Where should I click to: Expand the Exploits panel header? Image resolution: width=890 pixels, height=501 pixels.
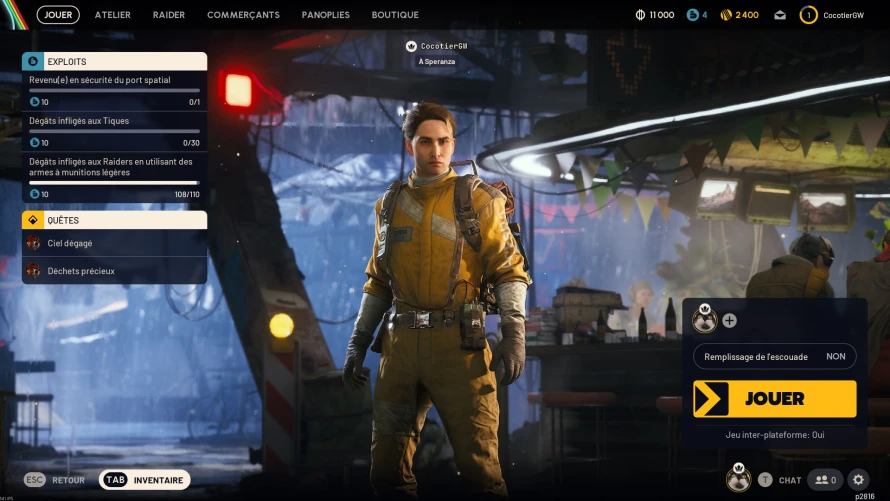tap(114, 61)
